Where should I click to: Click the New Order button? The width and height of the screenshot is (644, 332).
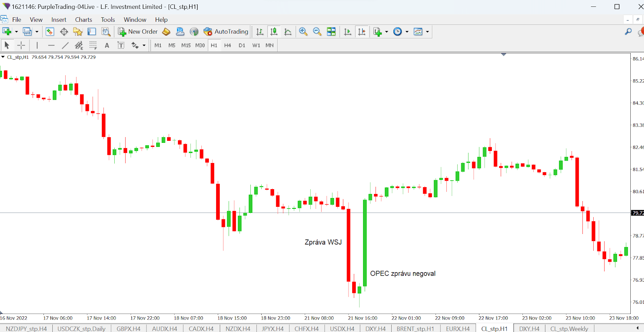pyautogui.click(x=138, y=32)
